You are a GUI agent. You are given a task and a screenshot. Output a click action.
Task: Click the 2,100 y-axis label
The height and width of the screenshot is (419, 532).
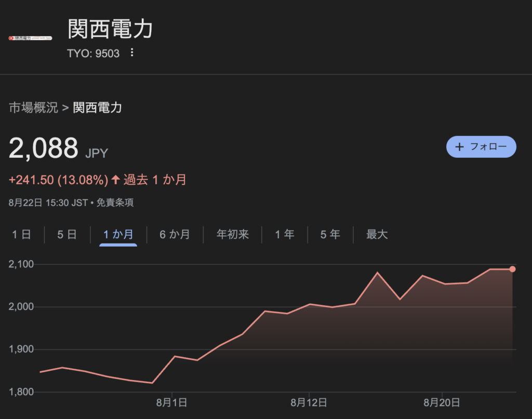click(21, 264)
